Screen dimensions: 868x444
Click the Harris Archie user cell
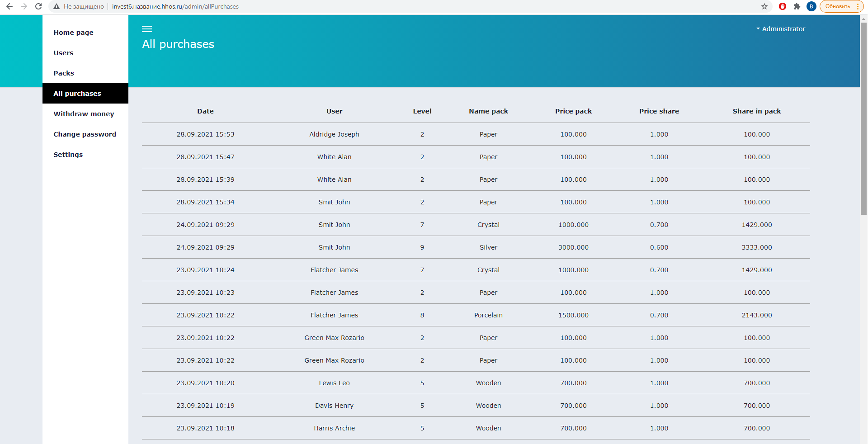[x=334, y=428]
